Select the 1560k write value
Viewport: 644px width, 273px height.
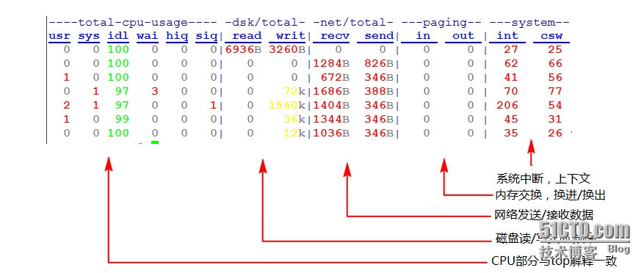pyautogui.click(x=287, y=105)
